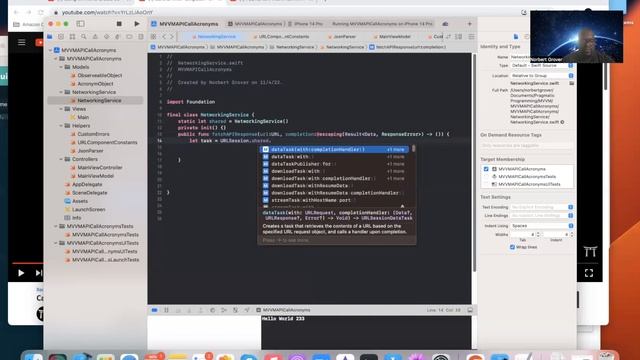Select dataTask(with:completionHandler:) completion
The width and height of the screenshot is (640, 360).
pos(335,149)
